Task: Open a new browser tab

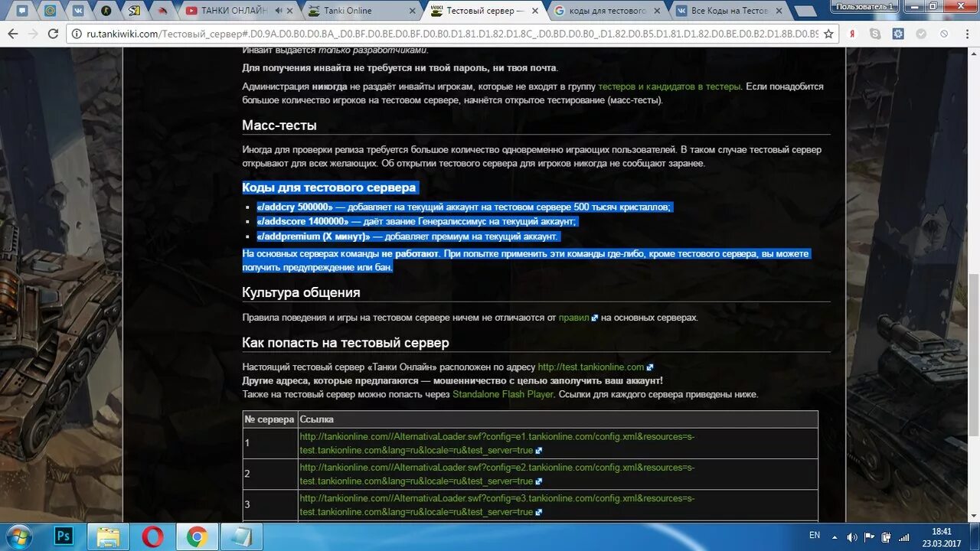Action: pos(805,11)
